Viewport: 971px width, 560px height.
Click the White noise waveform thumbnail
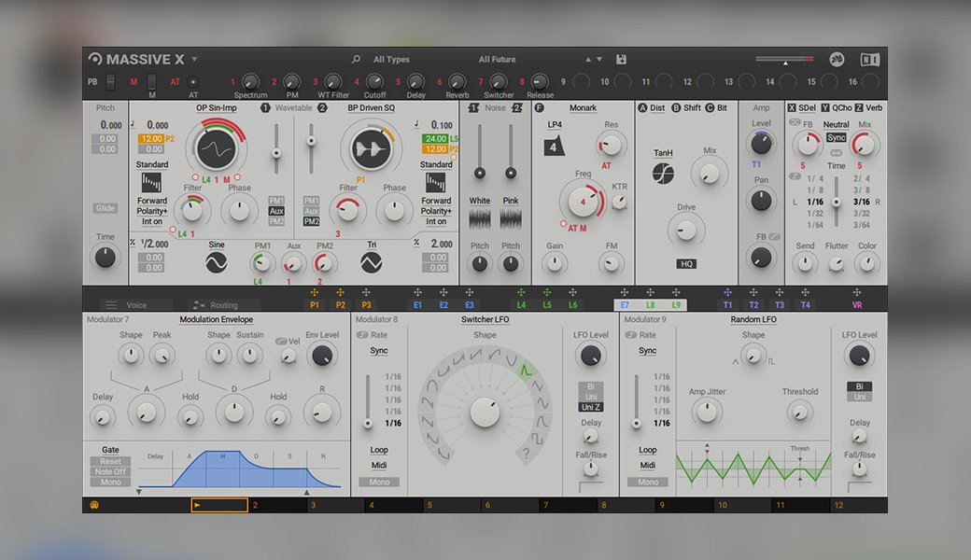tap(480, 218)
